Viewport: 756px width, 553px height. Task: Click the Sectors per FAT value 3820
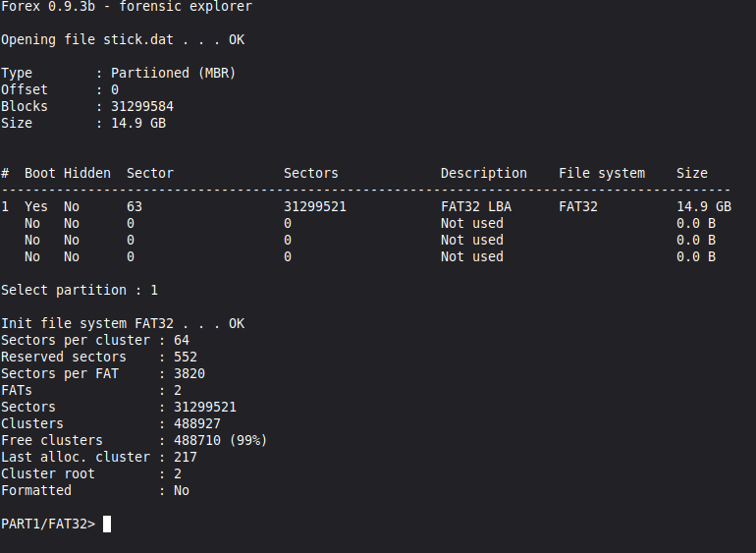189,373
